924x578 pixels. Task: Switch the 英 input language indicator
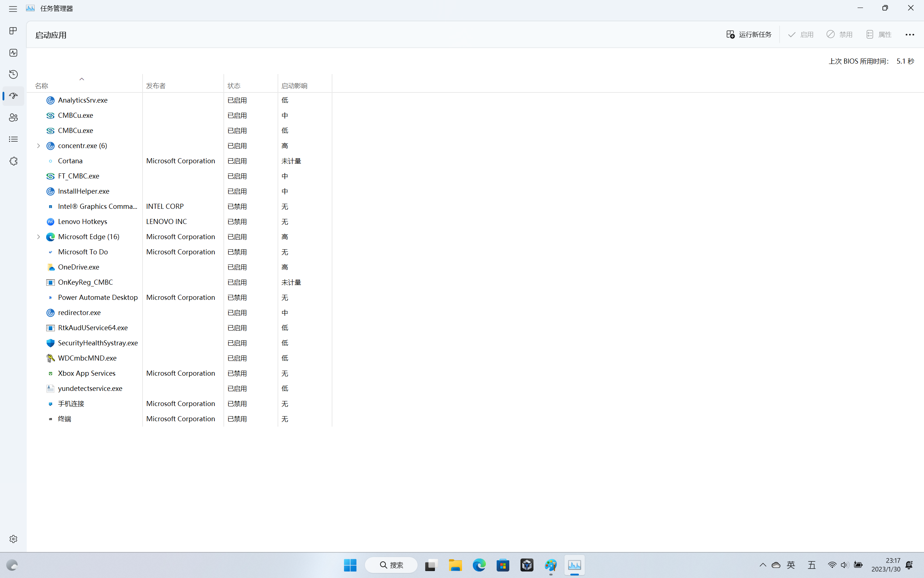[791, 565]
